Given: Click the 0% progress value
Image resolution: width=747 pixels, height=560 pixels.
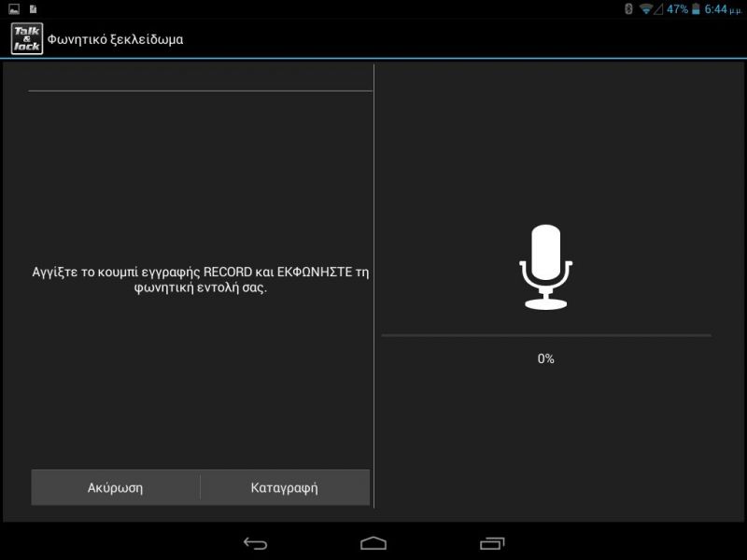Looking at the screenshot, I should [546, 358].
